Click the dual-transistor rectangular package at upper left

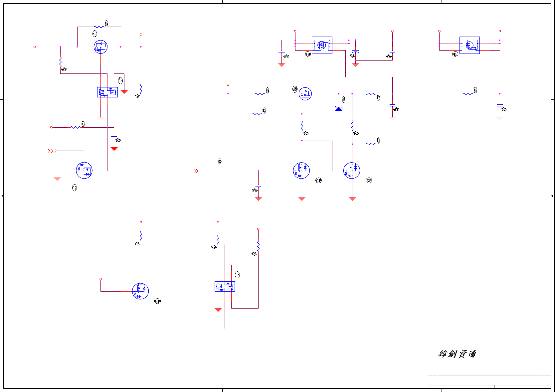107,92
